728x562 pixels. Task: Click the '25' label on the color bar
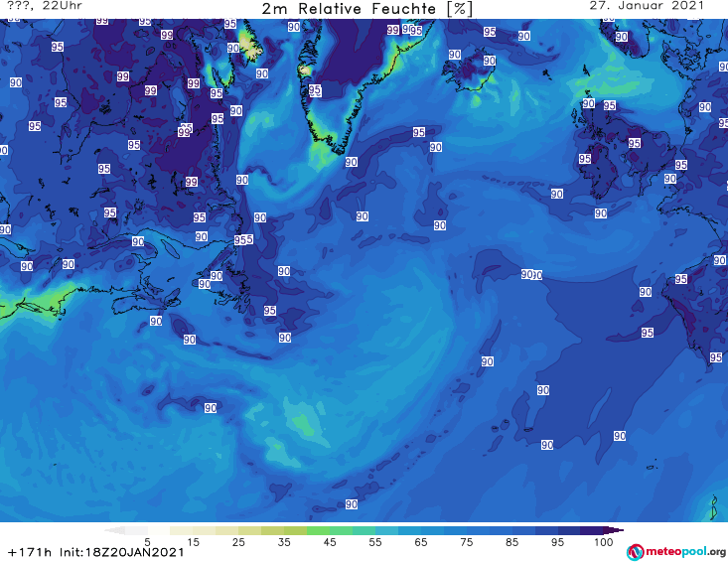tap(238, 542)
